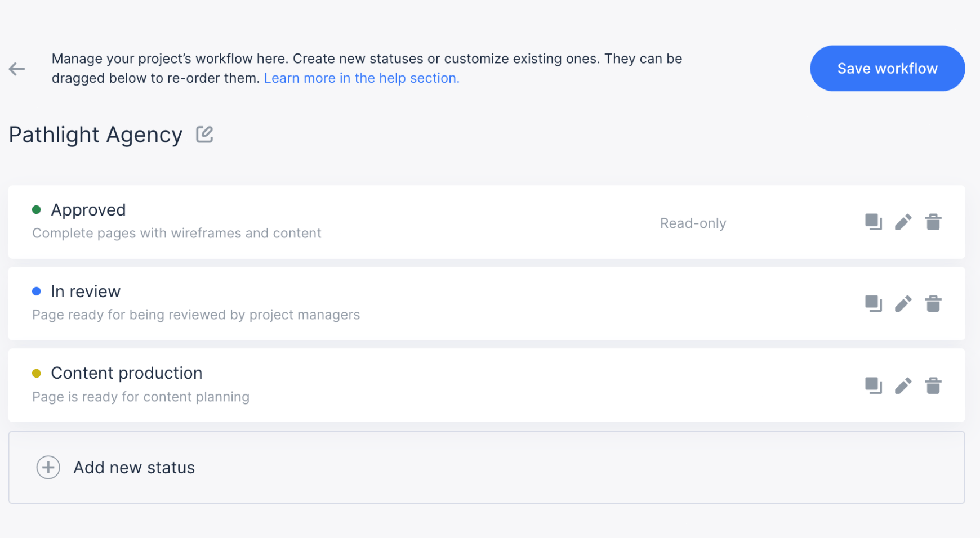Select the In review status row

[x=394, y=303]
